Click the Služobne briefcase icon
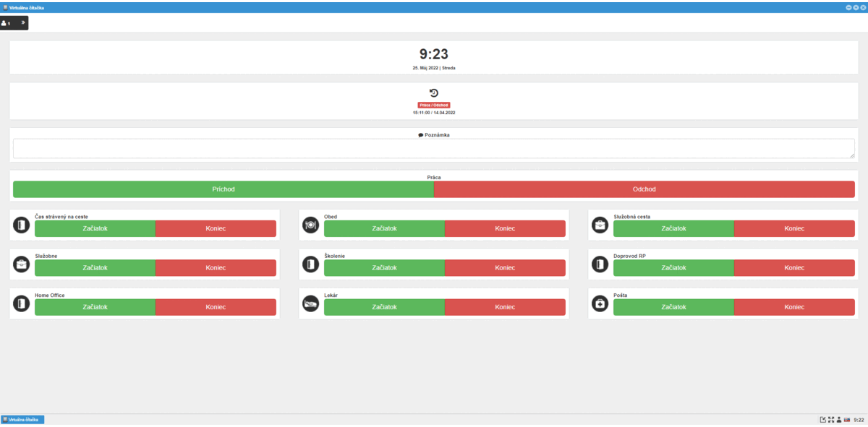Screen dimensions: 868x427 click(x=21, y=264)
